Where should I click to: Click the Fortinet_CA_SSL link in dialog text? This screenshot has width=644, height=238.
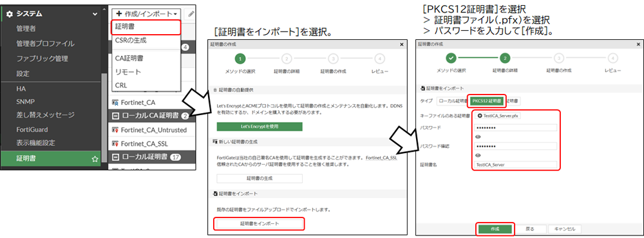coord(381,158)
